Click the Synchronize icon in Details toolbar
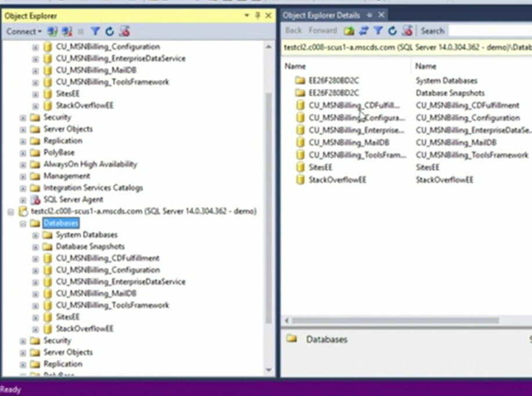532x396 pixels. click(x=364, y=31)
